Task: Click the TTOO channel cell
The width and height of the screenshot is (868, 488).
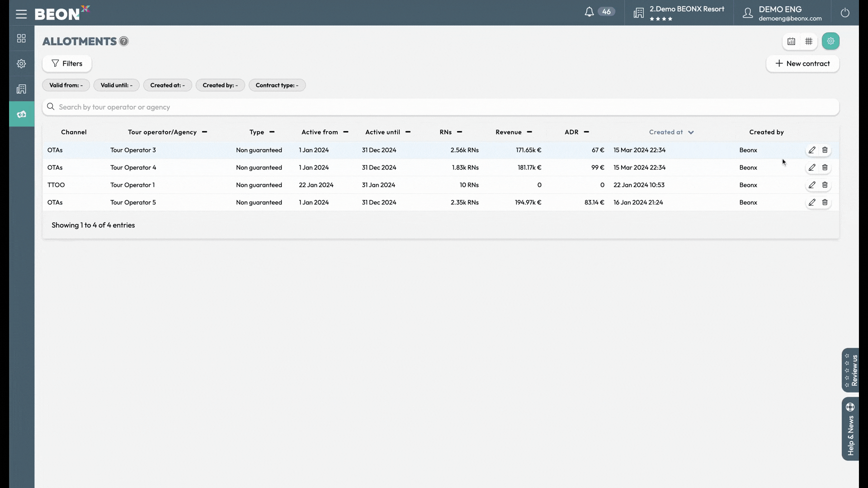Action: pos(56,185)
